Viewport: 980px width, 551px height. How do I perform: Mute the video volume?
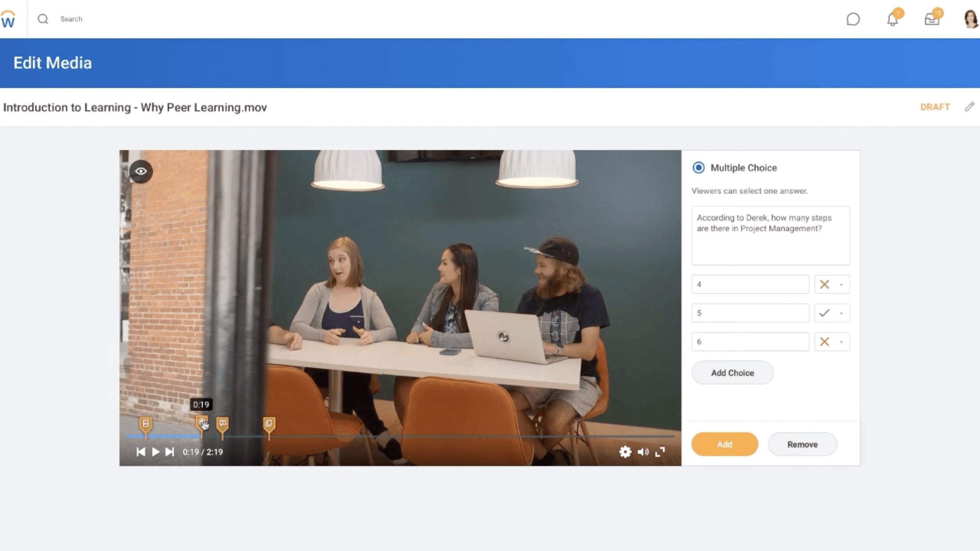pyautogui.click(x=643, y=452)
